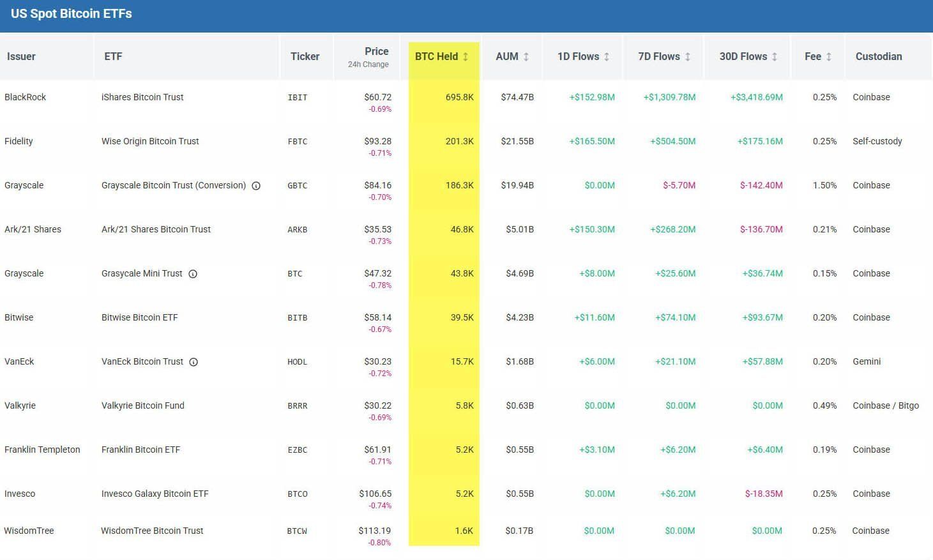The image size is (933, 560).
Task: Click the Ticker column header
Action: [305, 56]
